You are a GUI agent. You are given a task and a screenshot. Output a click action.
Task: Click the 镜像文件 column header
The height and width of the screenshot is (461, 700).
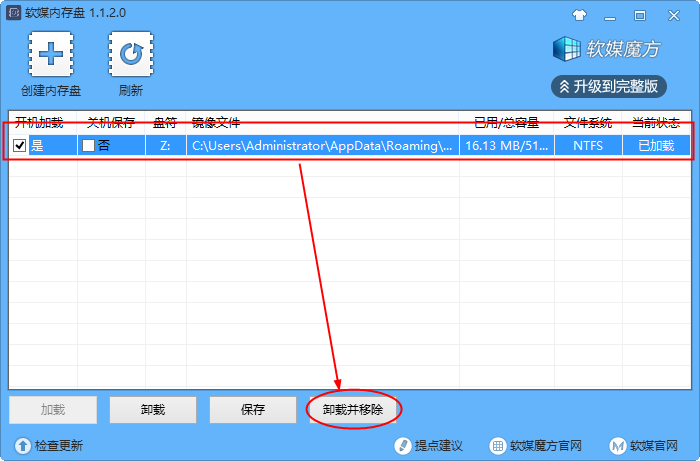click(323, 123)
